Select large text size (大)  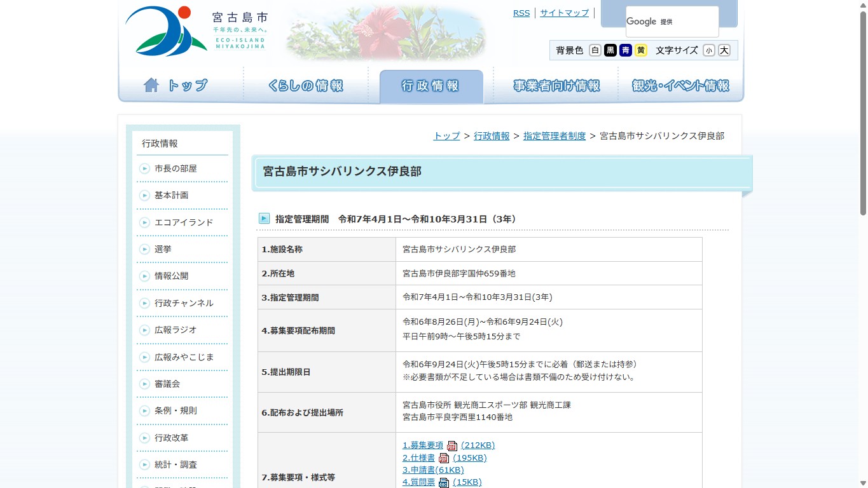click(x=724, y=50)
